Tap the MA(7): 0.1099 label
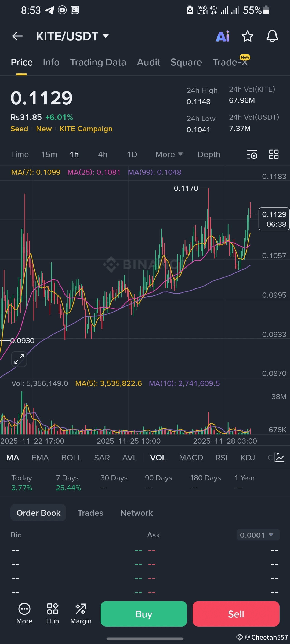Viewport: 290px width, 644px height. [36, 172]
